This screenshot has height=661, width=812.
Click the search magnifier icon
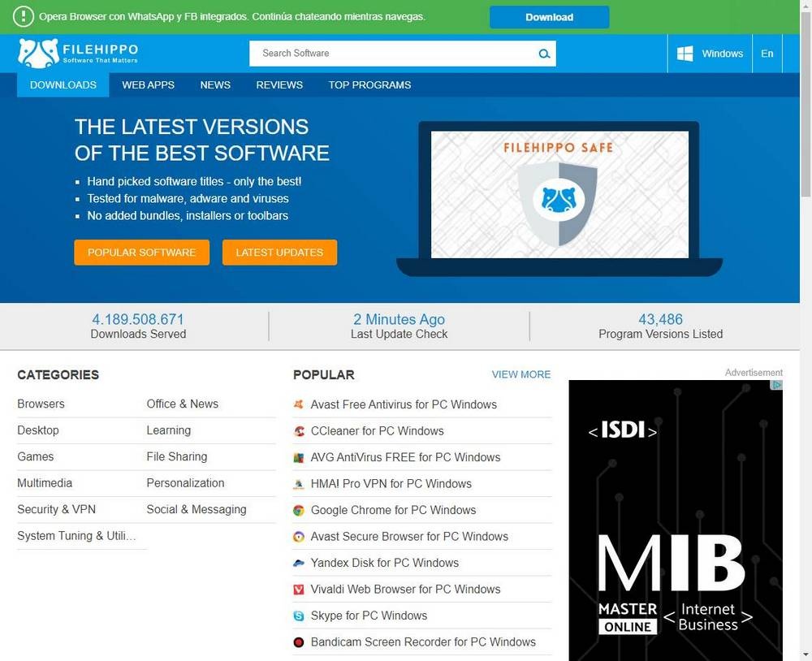coord(544,54)
